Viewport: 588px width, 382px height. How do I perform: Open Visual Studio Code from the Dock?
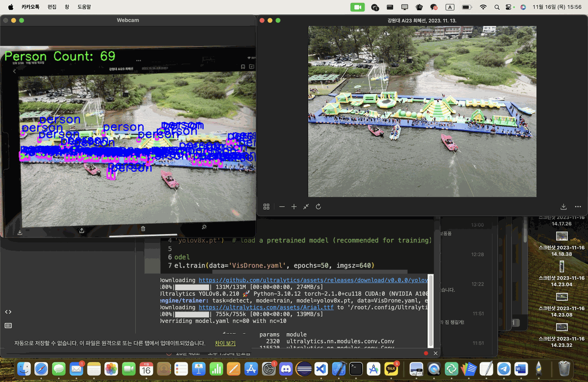[321, 369]
